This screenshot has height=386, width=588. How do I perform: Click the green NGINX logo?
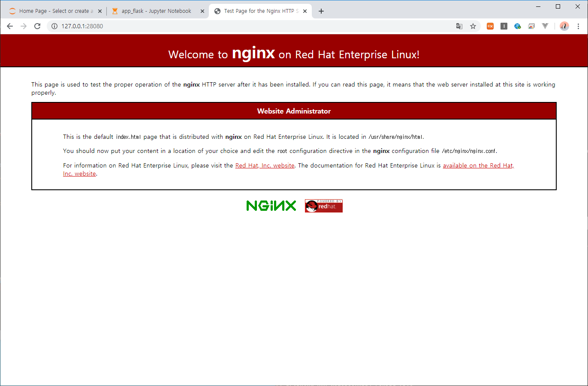271,206
